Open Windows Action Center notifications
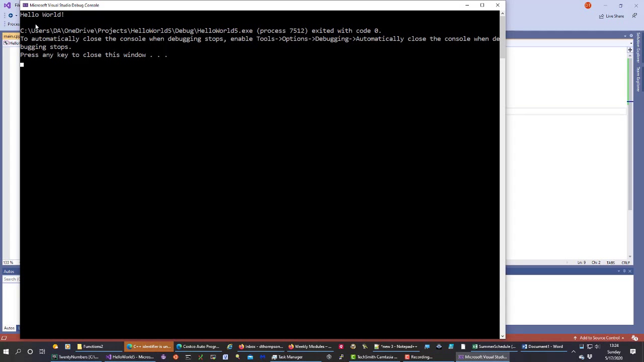The width and height of the screenshot is (644, 362). [633, 351]
